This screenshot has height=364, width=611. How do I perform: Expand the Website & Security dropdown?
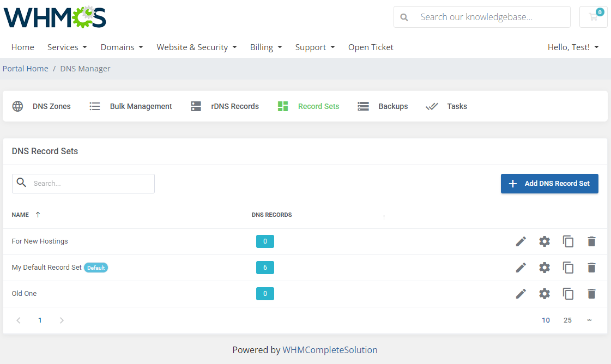coord(197,47)
